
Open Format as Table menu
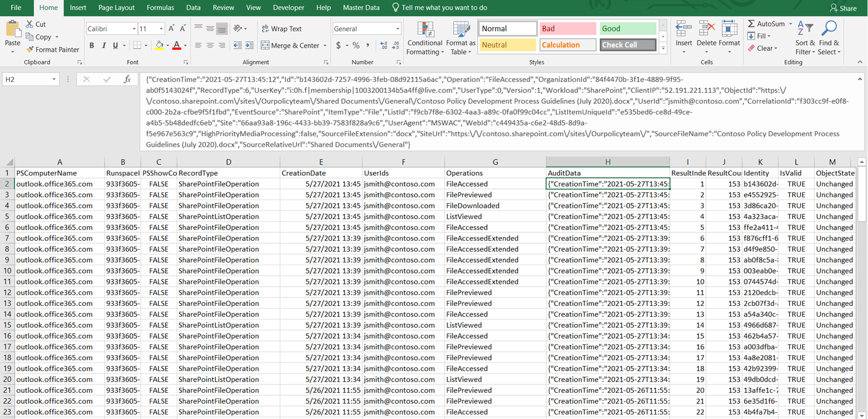point(461,38)
